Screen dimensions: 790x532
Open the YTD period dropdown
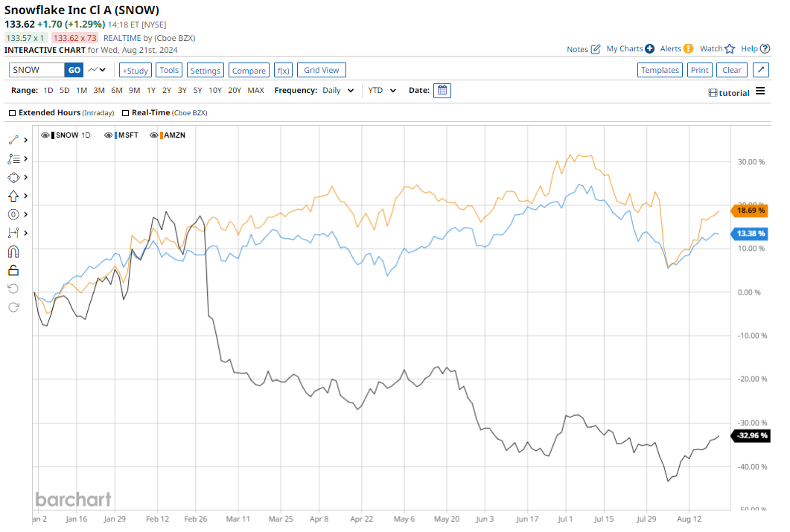click(382, 91)
